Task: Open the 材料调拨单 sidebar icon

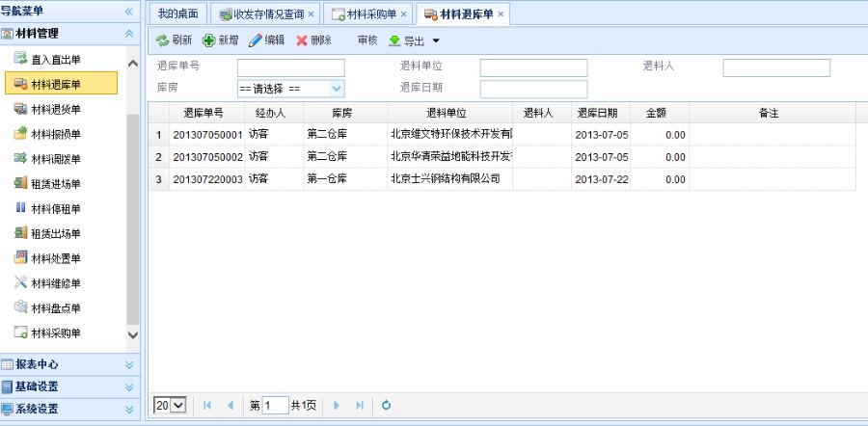Action: 20,159
